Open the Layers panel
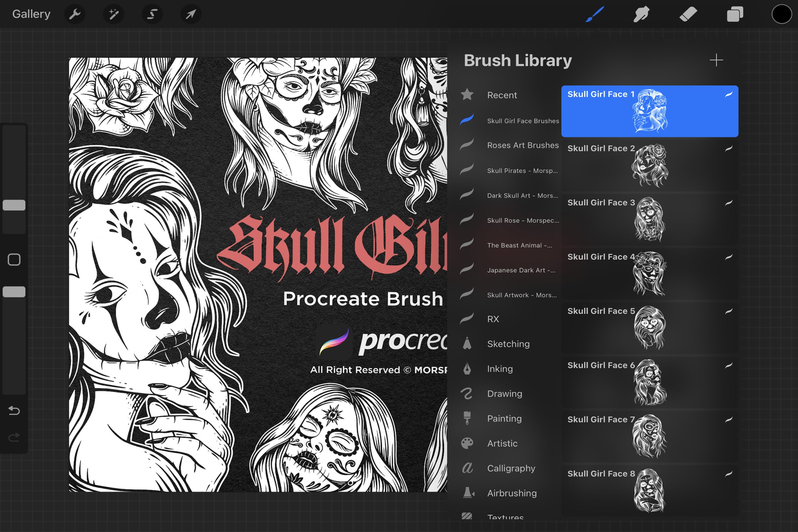 pos(735,14)
